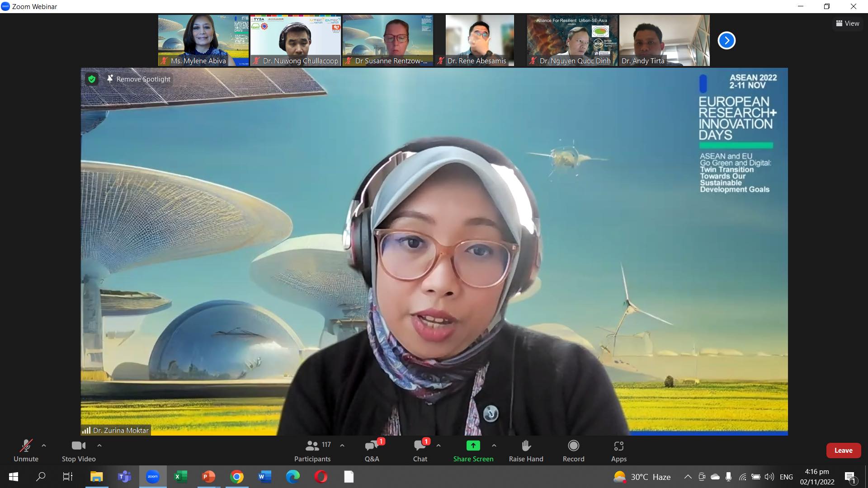868x488 pixels.
Task: Open Word from taskbar
Action: pos(264,477)
